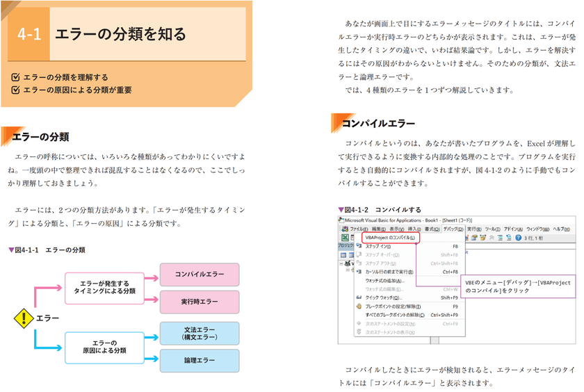Click the View Code icon in project pane

343,255
